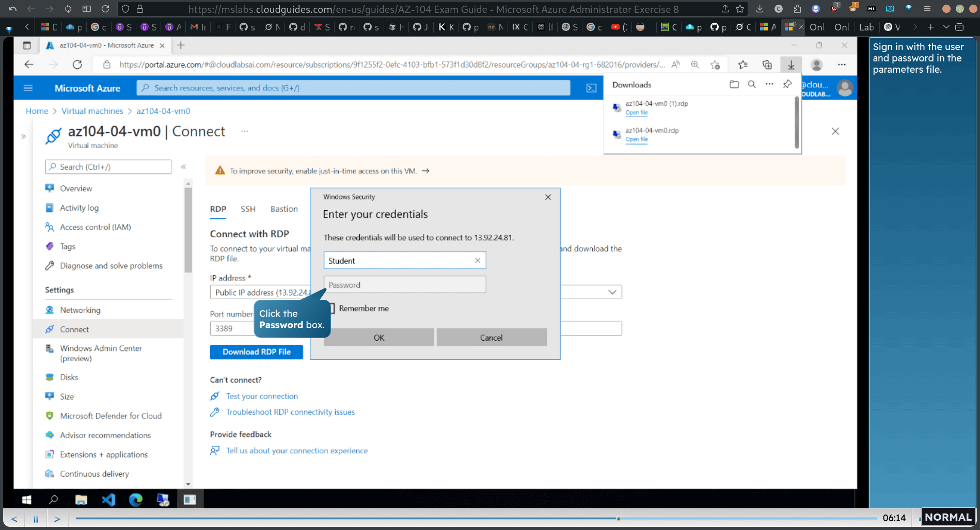The height and width of the screenshot is (530, 980).
Task: Open Edge settings and more menu
Action: click(842, 65)
